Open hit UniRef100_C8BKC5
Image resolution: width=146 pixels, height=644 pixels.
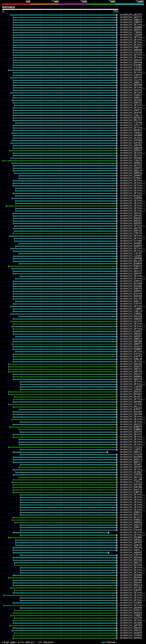pos(131,22)
